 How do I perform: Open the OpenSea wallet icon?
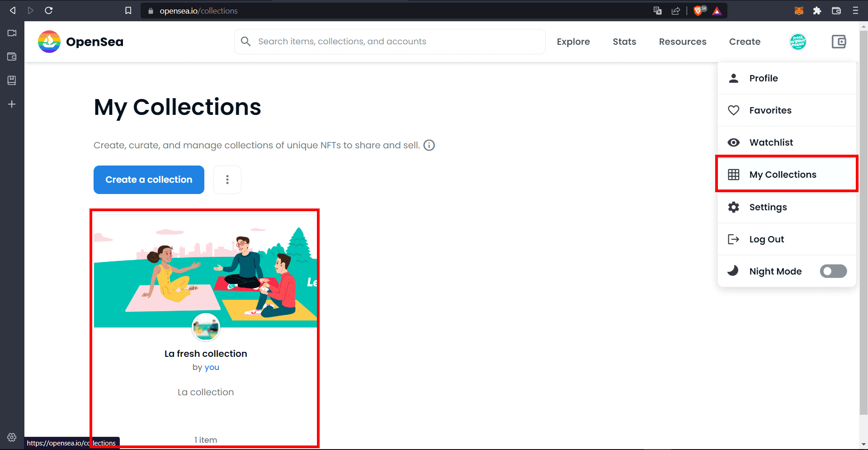839,42
